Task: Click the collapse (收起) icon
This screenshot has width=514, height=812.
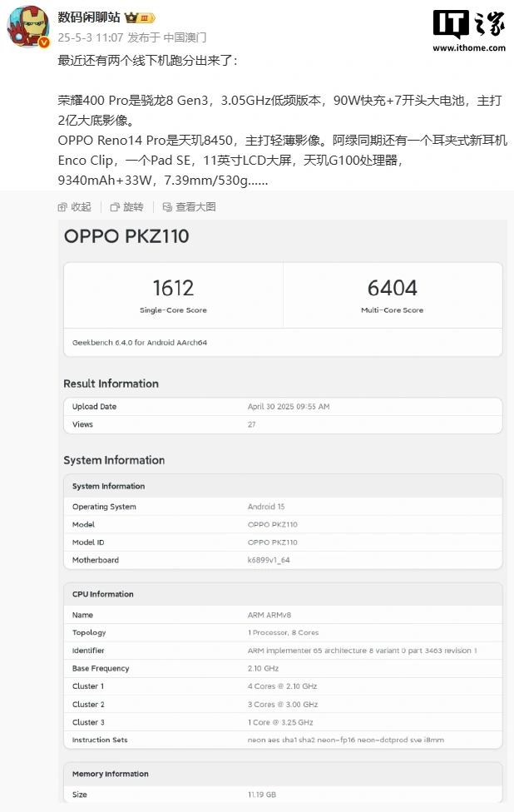Action: pos(62,206)
